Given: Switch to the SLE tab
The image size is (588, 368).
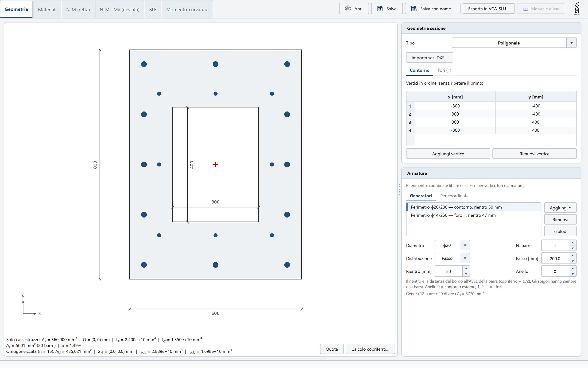Looking at the screenshot, I should pyautogui.click(x=153, y=9).
